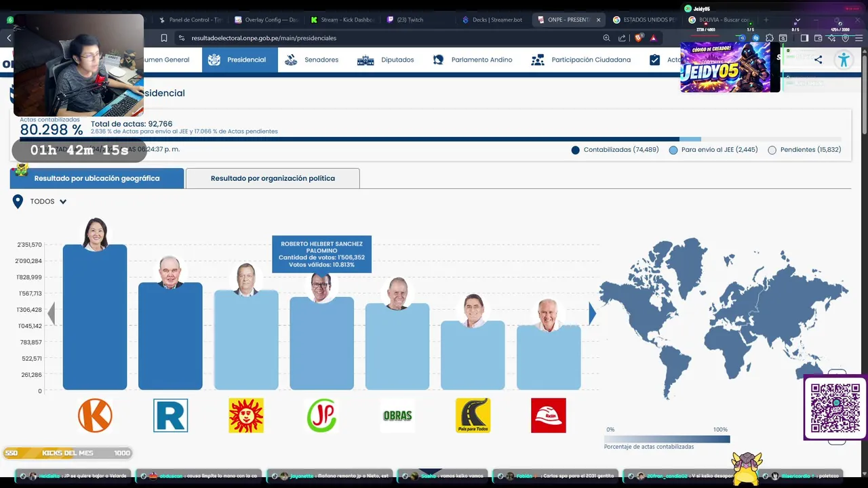The height and width of the screenshot is (488, 868).
Task: Click the Renovación Popular R party logo
Action: (x=170, y=415)
